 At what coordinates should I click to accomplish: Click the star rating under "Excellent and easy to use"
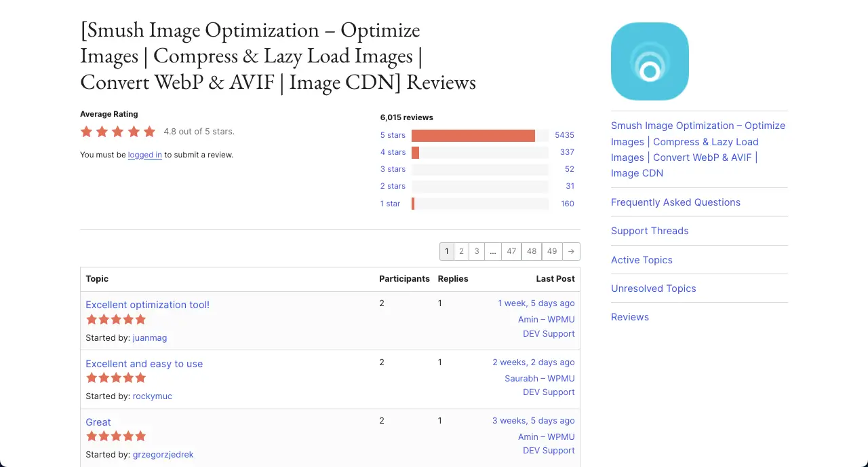(x=115, y=377)
